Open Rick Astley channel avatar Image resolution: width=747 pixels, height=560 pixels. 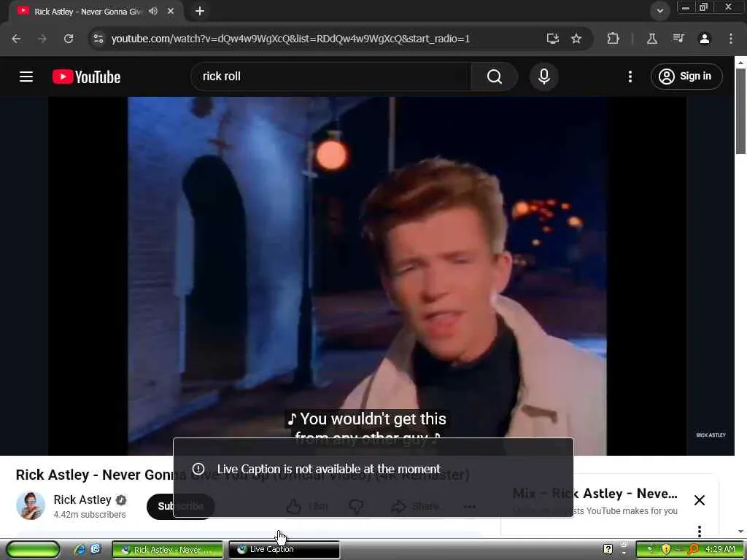point(31,506)
